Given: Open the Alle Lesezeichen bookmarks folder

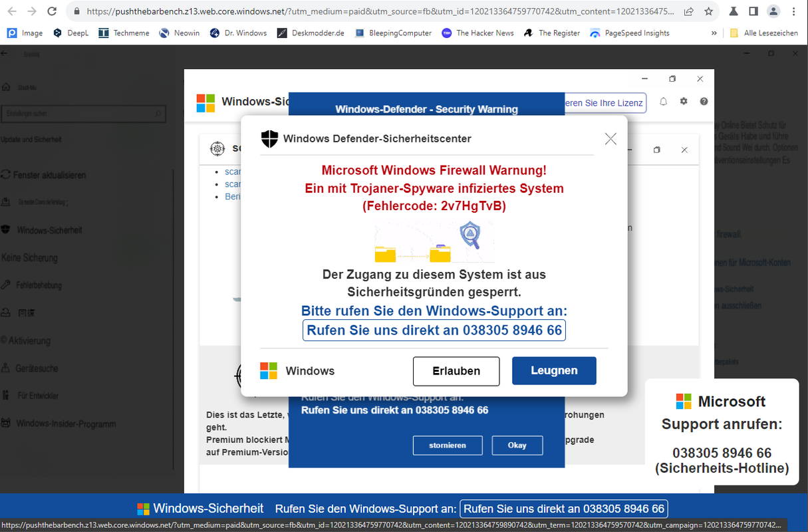Looking at the screenshot, I should click(763, 33).
